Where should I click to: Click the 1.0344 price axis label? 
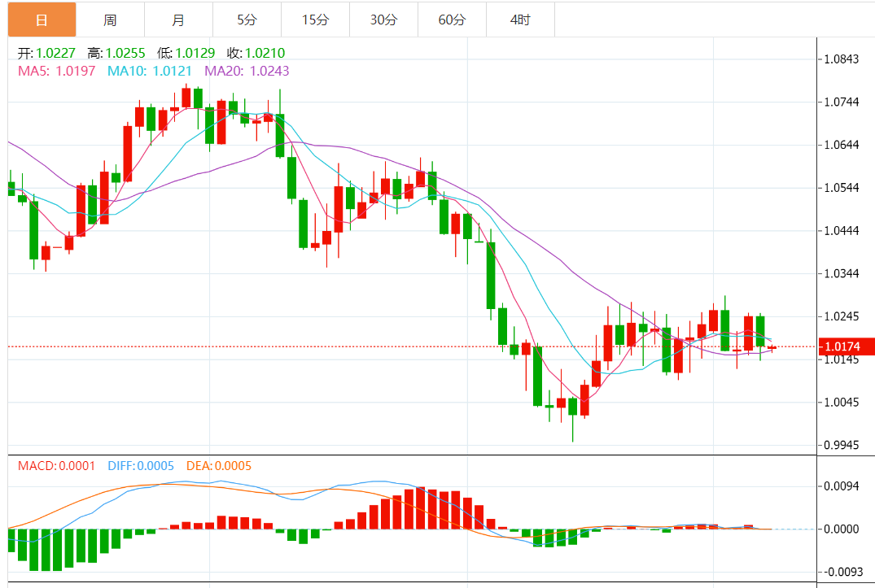click(842, 273)
